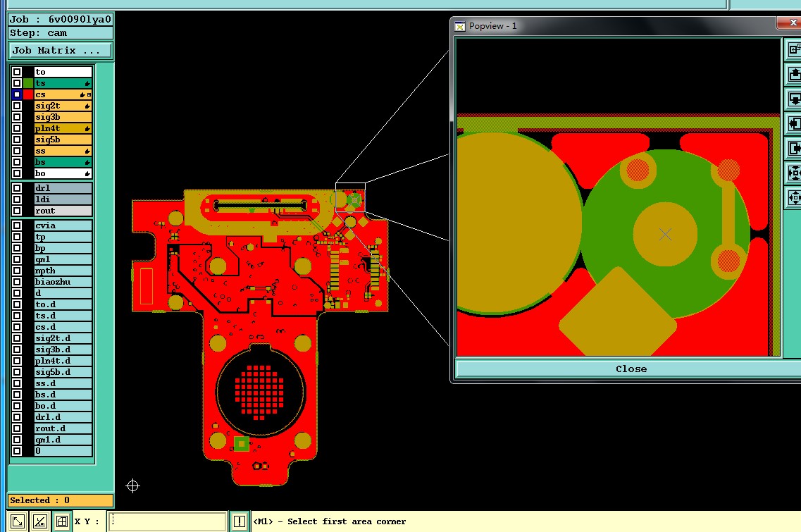Screen dimensions: 801x532
Task: Click the Popview zoom in (inward arrows) icon
Action: tap(794, 173)
